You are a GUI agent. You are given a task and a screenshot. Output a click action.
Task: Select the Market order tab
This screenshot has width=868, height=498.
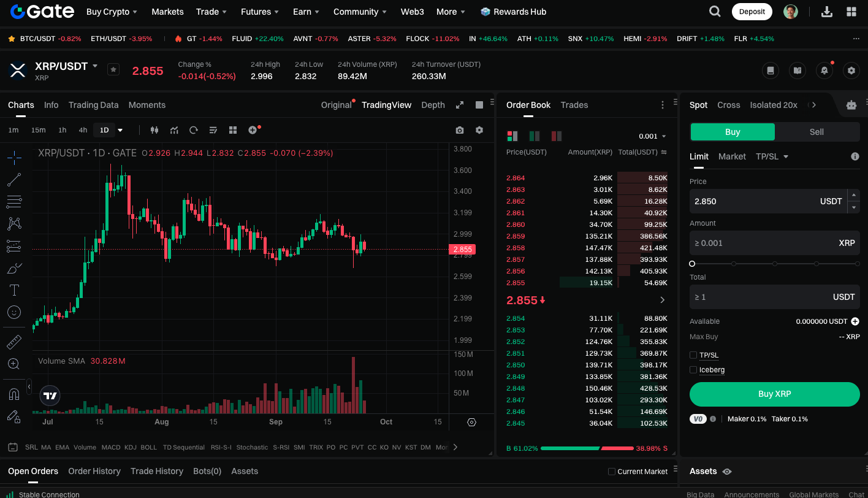point(732,156)
